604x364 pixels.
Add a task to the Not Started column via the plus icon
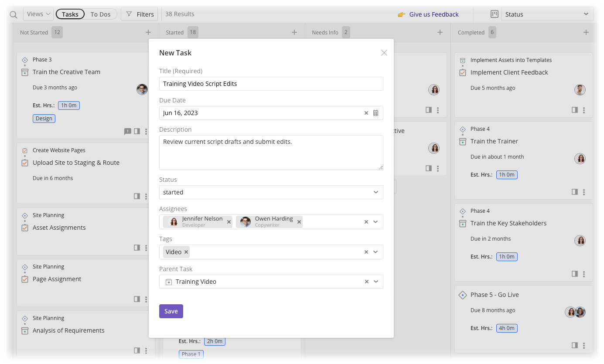pyautogui.click(x=148, y=32)
